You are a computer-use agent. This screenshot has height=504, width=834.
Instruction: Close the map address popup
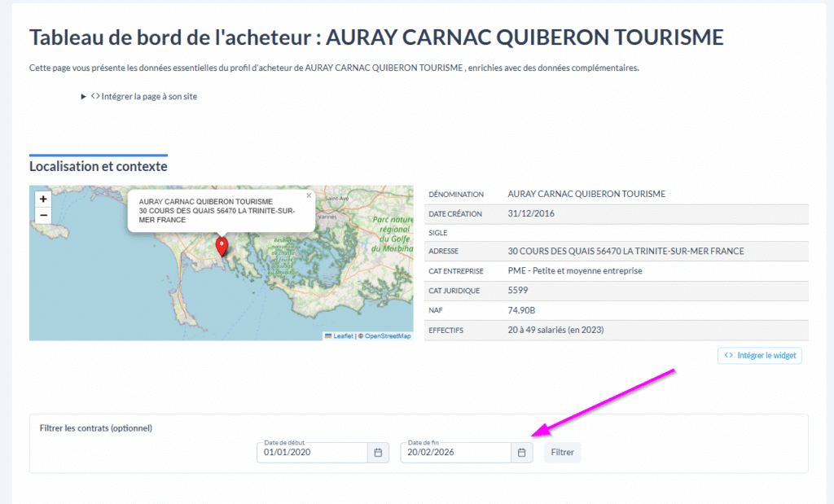[309, 195]
